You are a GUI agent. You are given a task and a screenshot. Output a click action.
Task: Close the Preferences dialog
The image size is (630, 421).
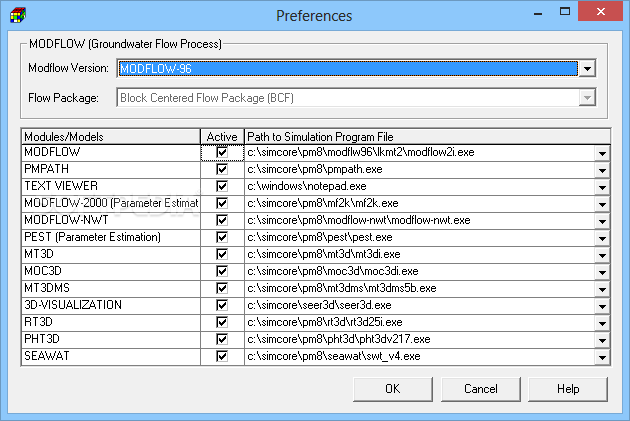pos(601,11)
